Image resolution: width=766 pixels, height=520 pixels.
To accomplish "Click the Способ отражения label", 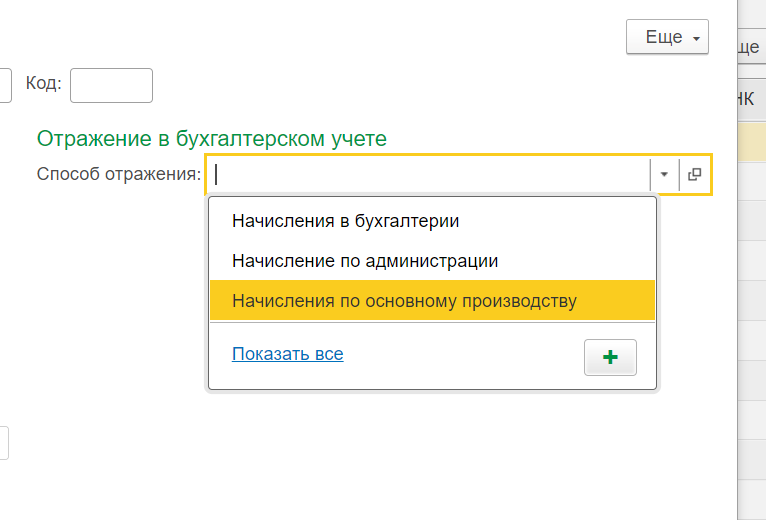I will (118, 174).
